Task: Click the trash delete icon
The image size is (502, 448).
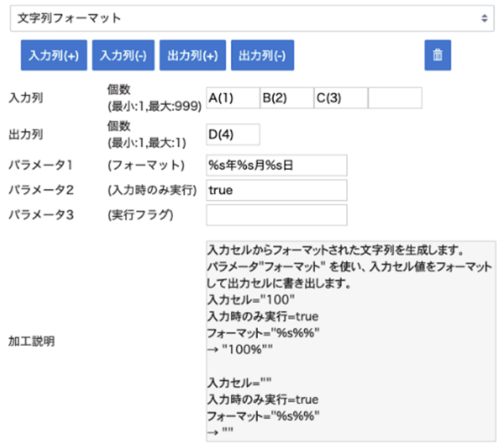Action: point(437,55)
